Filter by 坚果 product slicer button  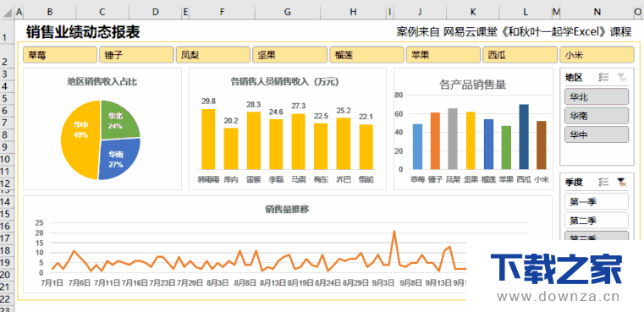(289, 55)
